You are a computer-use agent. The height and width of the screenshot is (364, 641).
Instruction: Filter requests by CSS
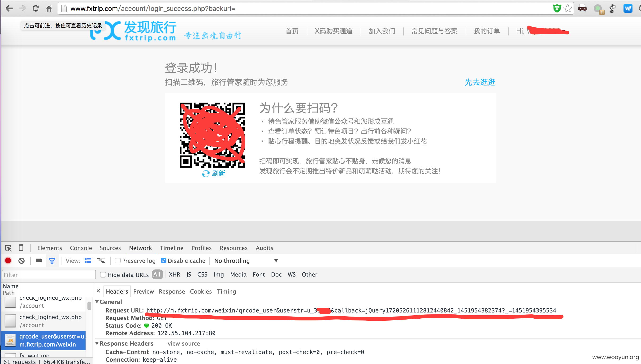(202, 274)
